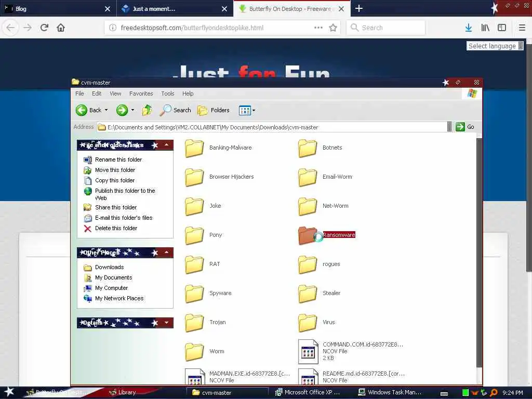Switch to Just a moment tab
This screenshot has width=532, height=399.
pyautogui.click(x=175, y=8)
